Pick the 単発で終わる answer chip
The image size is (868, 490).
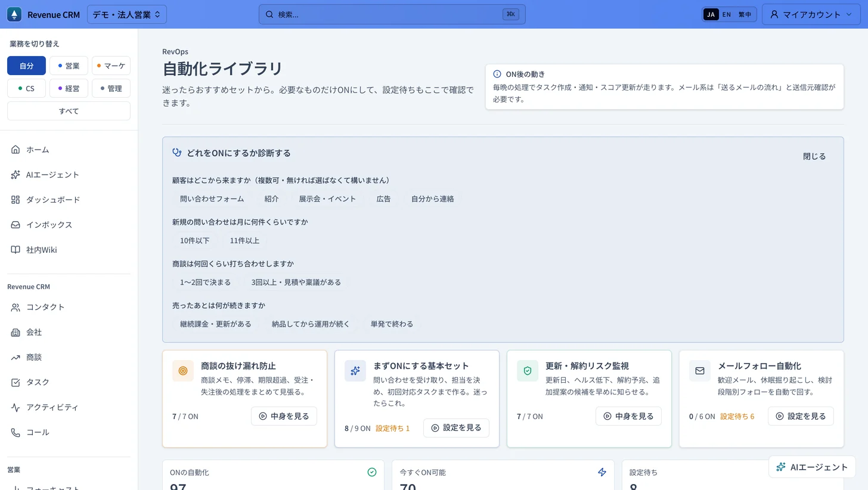[x=392, y=324]
